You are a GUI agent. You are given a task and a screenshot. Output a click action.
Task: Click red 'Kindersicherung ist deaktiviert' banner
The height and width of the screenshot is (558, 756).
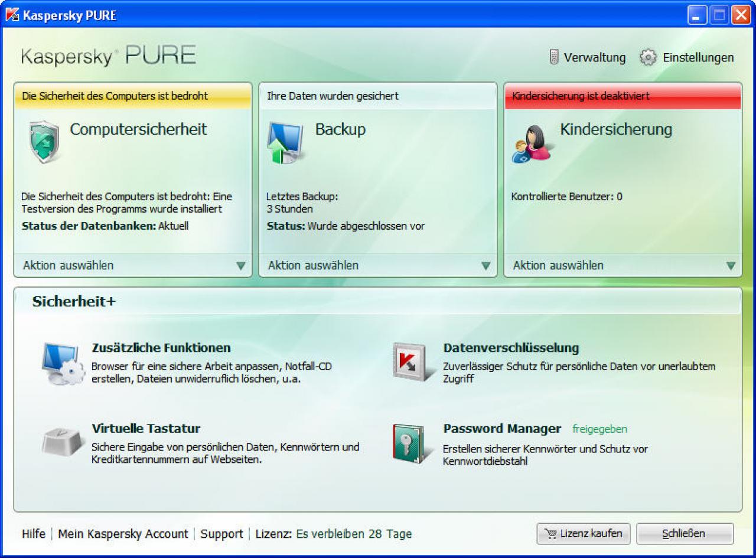(x=623, y=96)
